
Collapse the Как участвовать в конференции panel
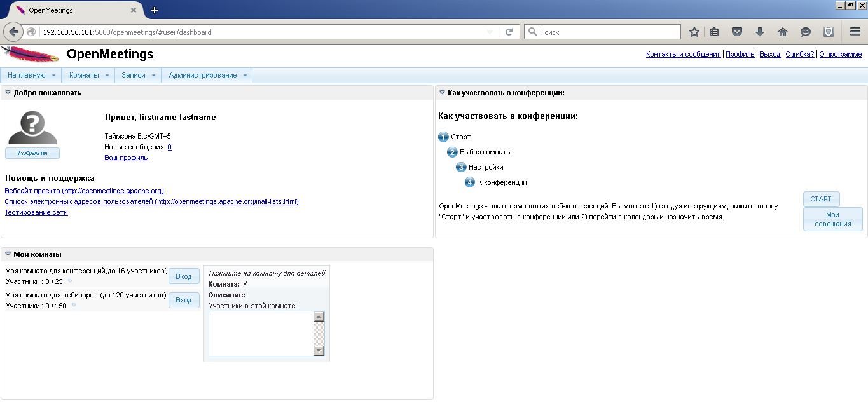[x=442, y=93]
